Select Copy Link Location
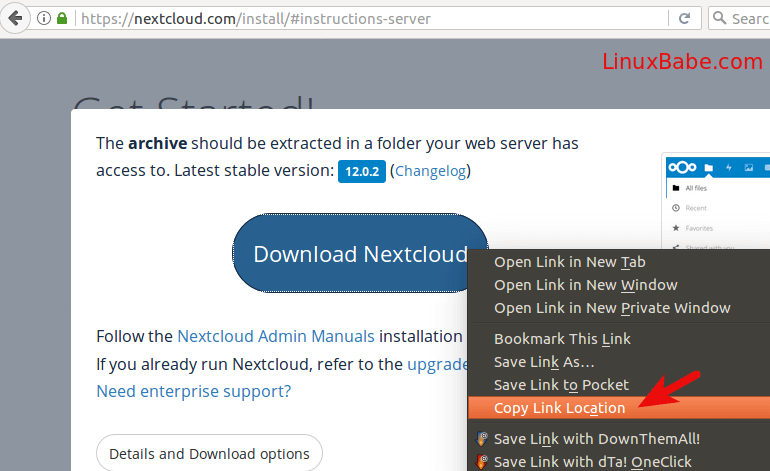This screenshot has height=471, width=770. click(x=559, y=408)
